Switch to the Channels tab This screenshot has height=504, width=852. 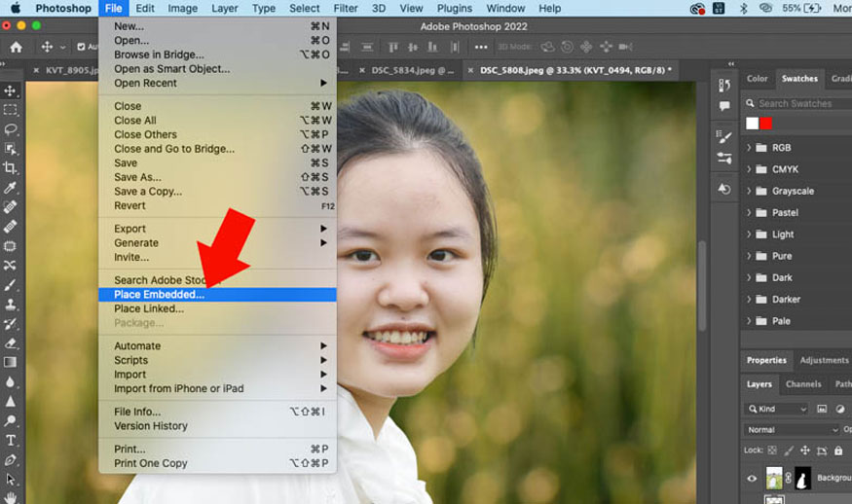click(x=803, y=384)
